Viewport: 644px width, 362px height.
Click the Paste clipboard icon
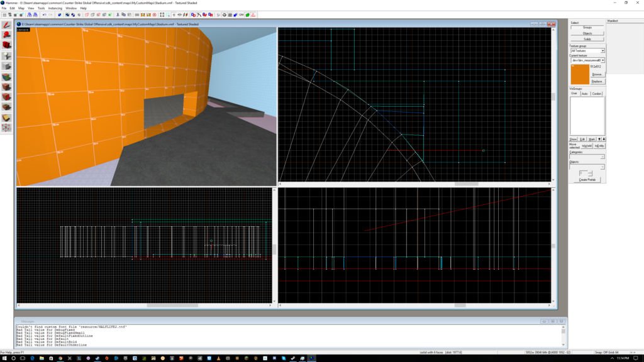click(130, 15)
